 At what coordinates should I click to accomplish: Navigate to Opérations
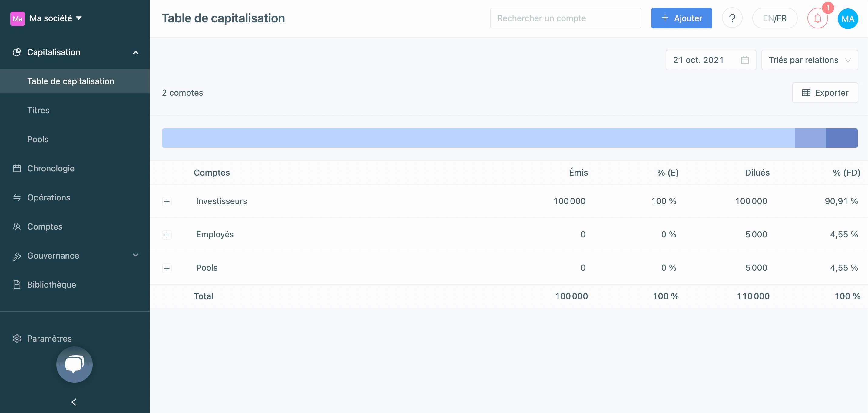[x=49, y=197]
